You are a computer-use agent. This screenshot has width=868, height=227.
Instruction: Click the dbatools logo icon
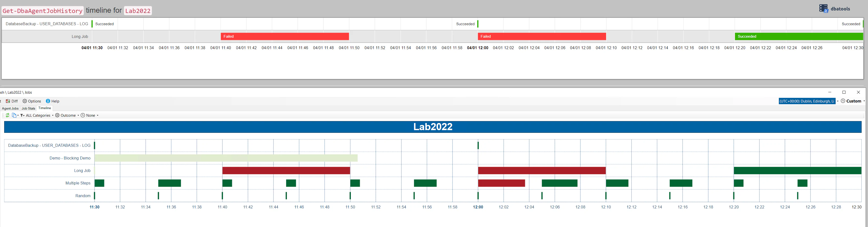823,8
